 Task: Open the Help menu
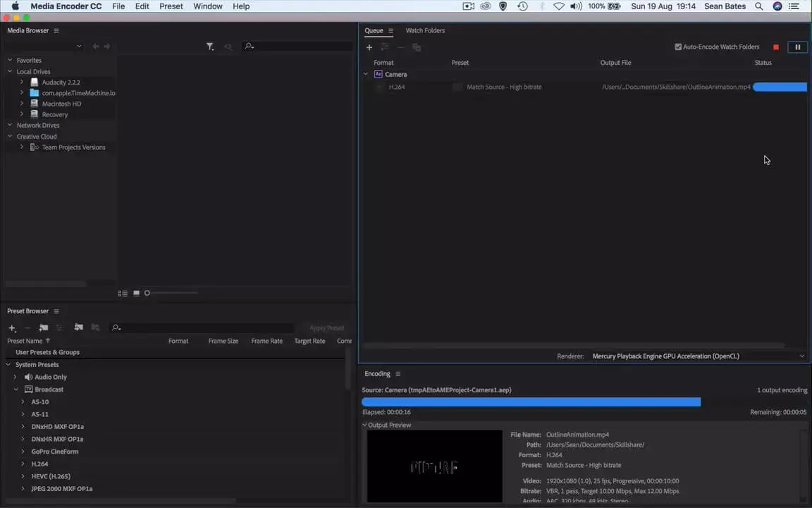[241, 6]
